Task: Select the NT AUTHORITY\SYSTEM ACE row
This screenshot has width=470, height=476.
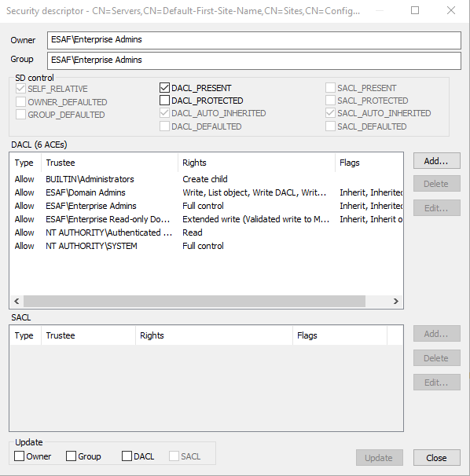Action: pos(207,246)
